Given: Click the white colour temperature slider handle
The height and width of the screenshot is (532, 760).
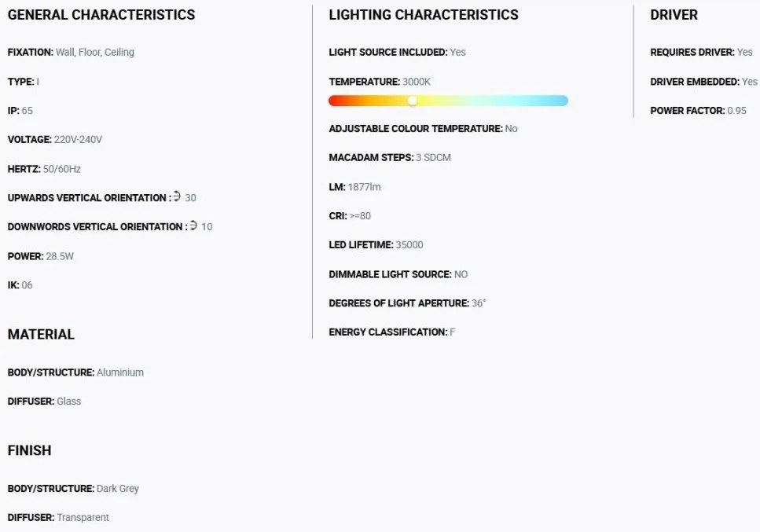Looking at the screenshot, I should click(x=413, y=101).
